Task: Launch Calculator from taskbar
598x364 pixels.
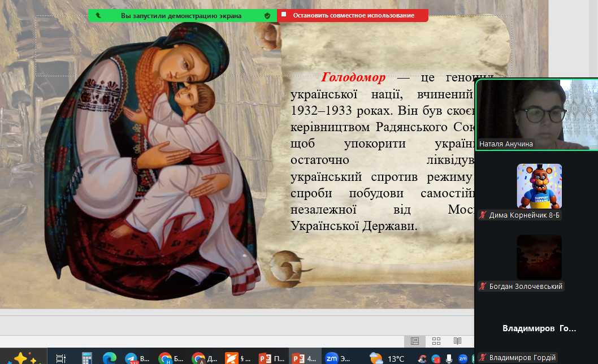Action: (x=87, y=358)
